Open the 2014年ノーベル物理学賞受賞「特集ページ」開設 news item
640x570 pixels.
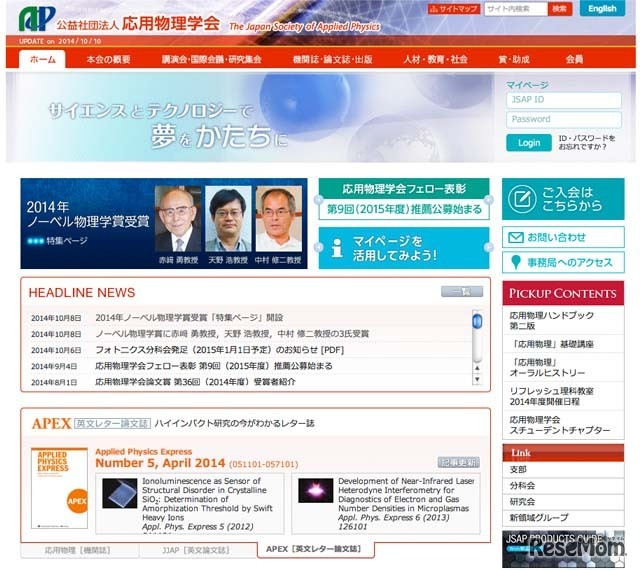pyautogui.click(x=189, y=318)
